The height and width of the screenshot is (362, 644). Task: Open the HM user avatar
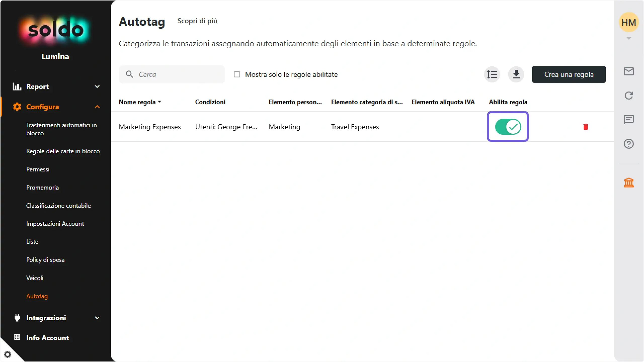pos(629,22)
